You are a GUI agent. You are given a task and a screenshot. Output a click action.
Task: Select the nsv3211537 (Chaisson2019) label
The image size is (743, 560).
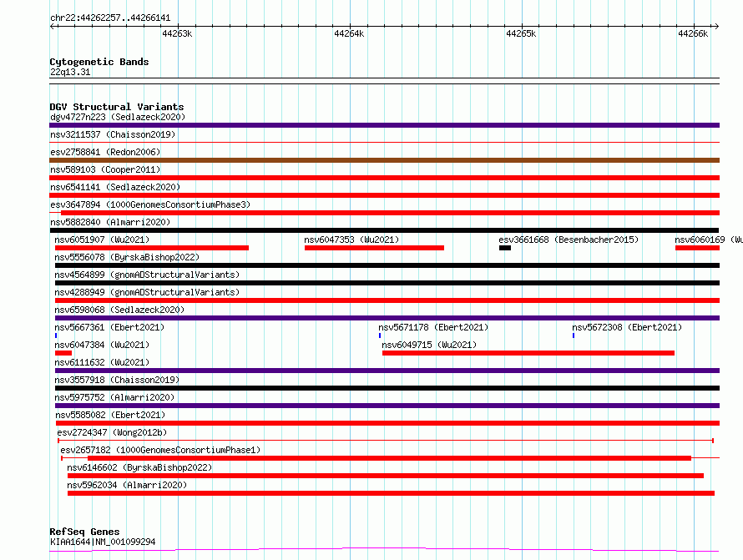click(113, 134)
